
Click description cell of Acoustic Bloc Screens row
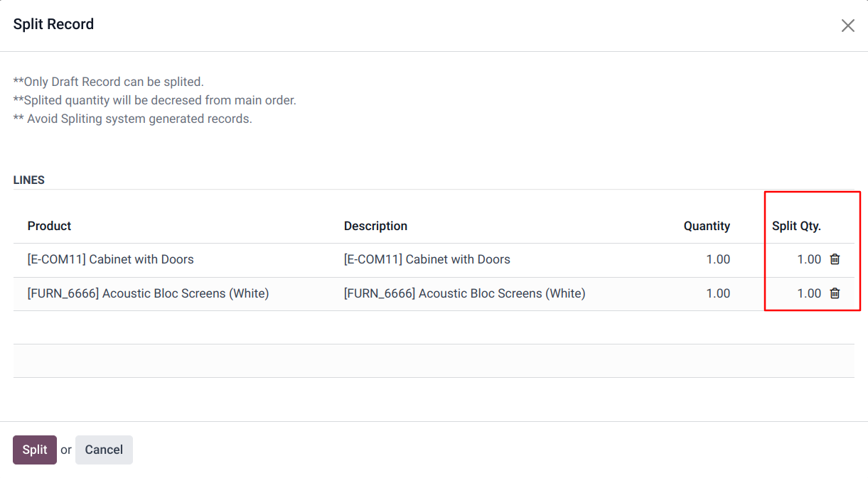click(x=464, y=293)
